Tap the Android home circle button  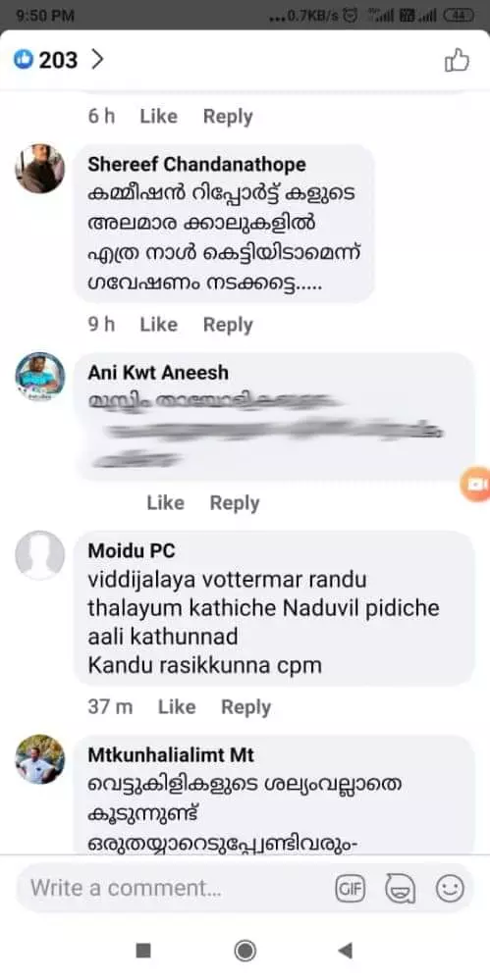(245, 951)
